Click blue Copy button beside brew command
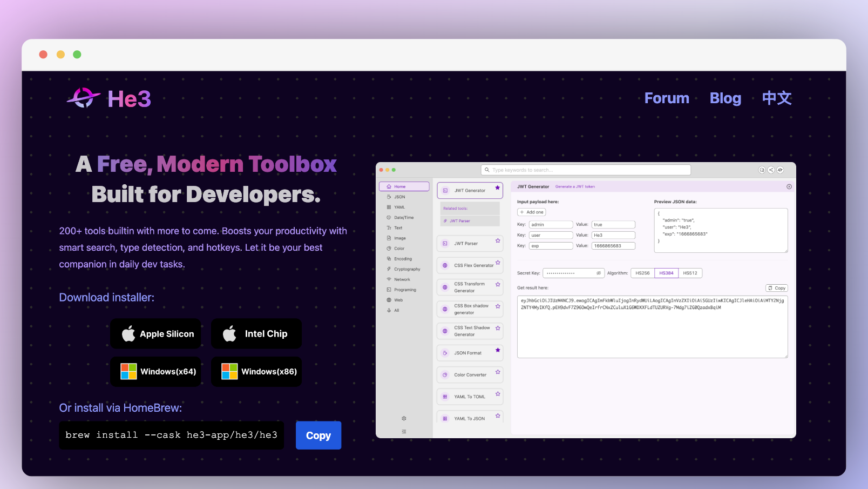This screenshot has height=489, width=868. tap(318, 436)
